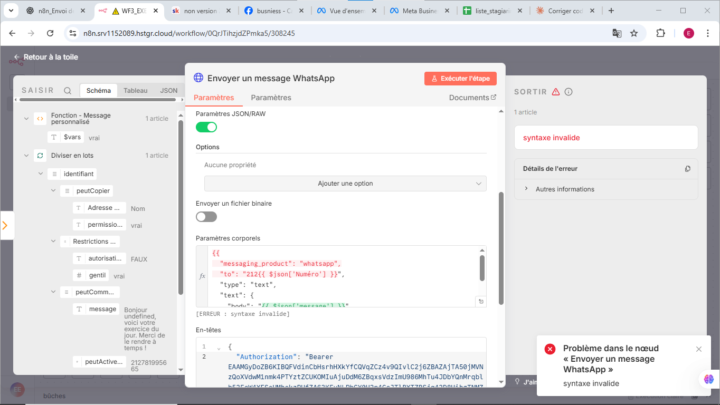Open the second Paramètres tab
Image resolution: width=720 pixels, height=405 pixels.
tap(271, 97)
